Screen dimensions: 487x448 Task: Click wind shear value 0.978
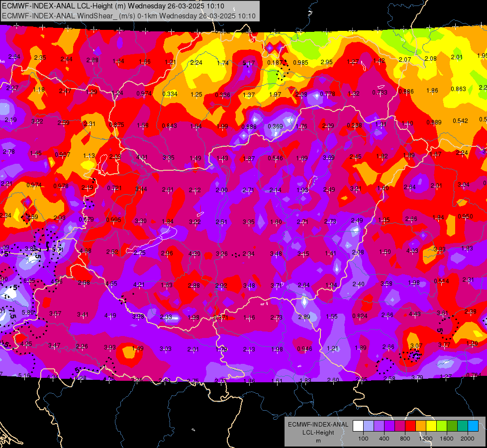[61, 186]
